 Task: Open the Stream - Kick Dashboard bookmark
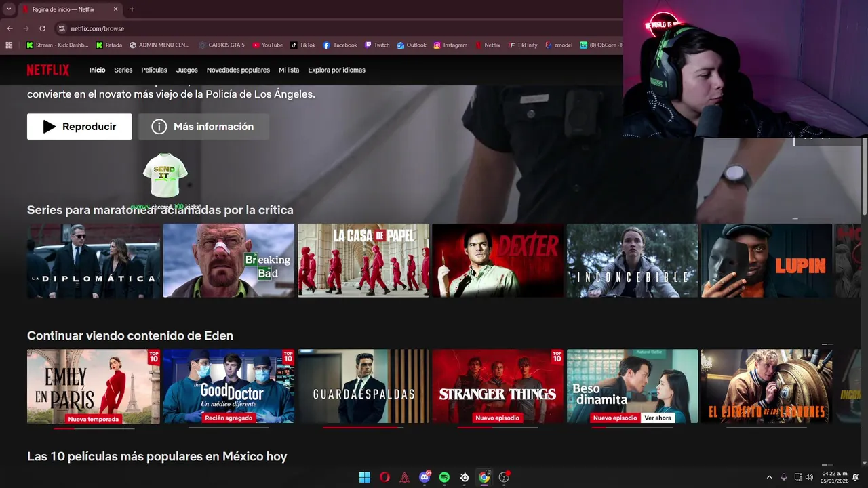(58, 45)
